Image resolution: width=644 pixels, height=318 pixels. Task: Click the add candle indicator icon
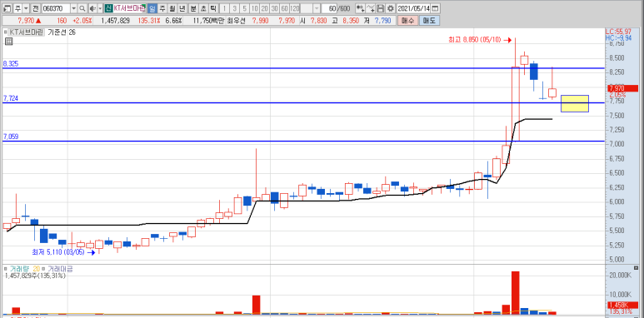tap(360, 8)
